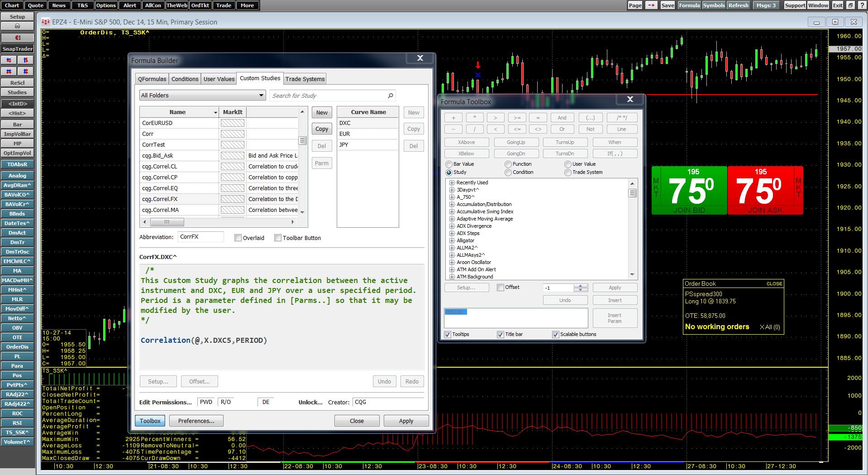Image resolution: width=868 pixels, height=475 pixels.
Task: Click the question mark help icon
Action: (x=862, y=5)
